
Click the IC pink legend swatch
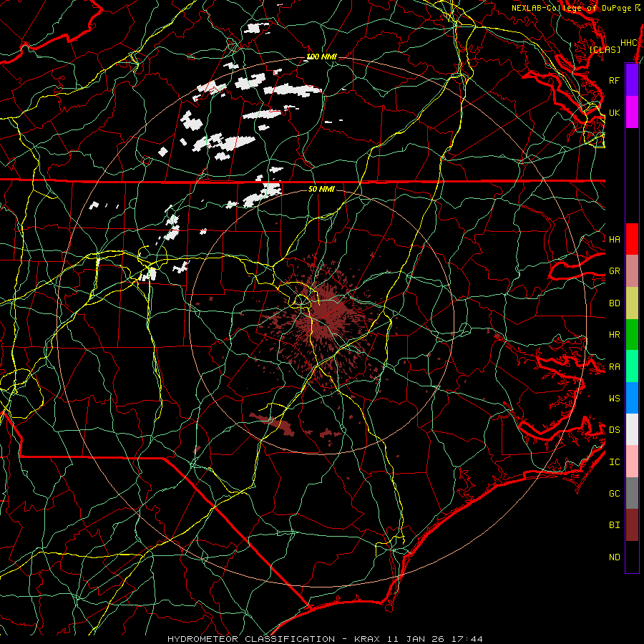tap(632, 462)
